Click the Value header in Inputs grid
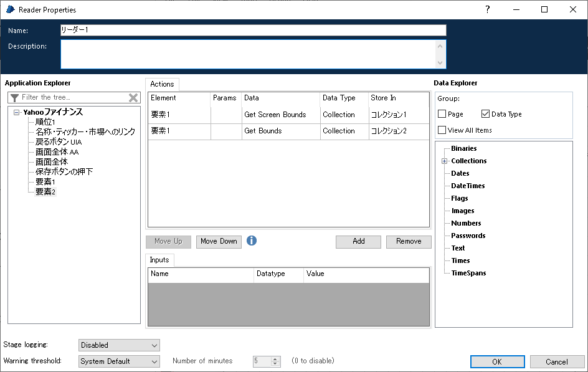 pos(366,274)
